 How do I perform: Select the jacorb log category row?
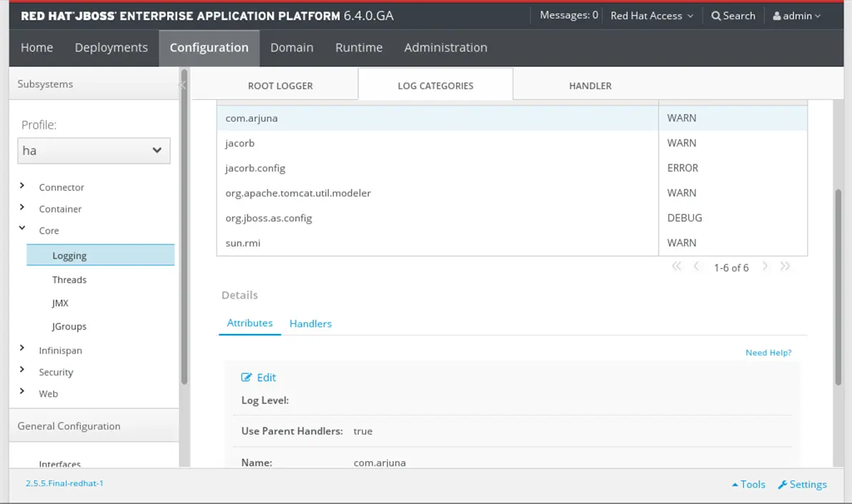(x=512, y=143)
